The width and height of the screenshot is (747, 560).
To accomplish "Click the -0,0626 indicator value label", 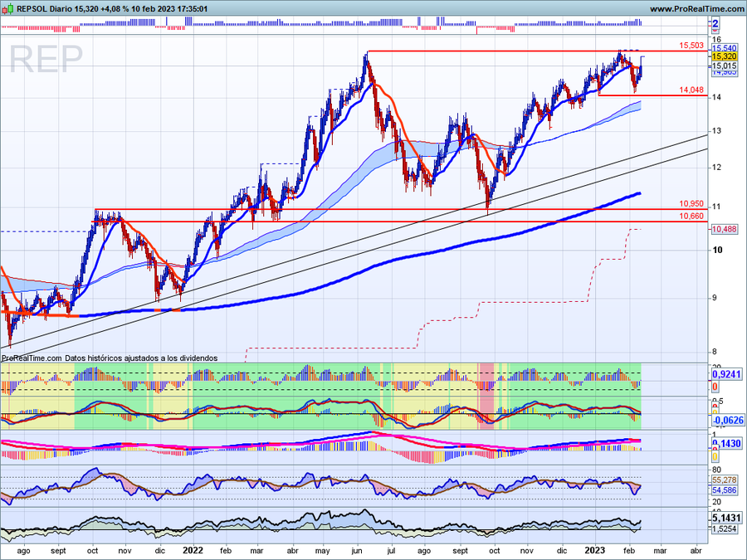I will 727,420.
